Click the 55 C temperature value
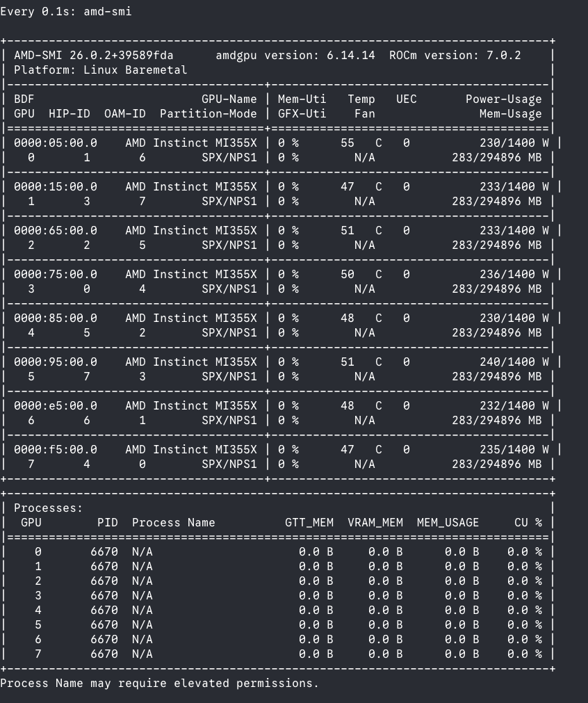Viewport: 588px width, 703px height. [x=361, y=143]
